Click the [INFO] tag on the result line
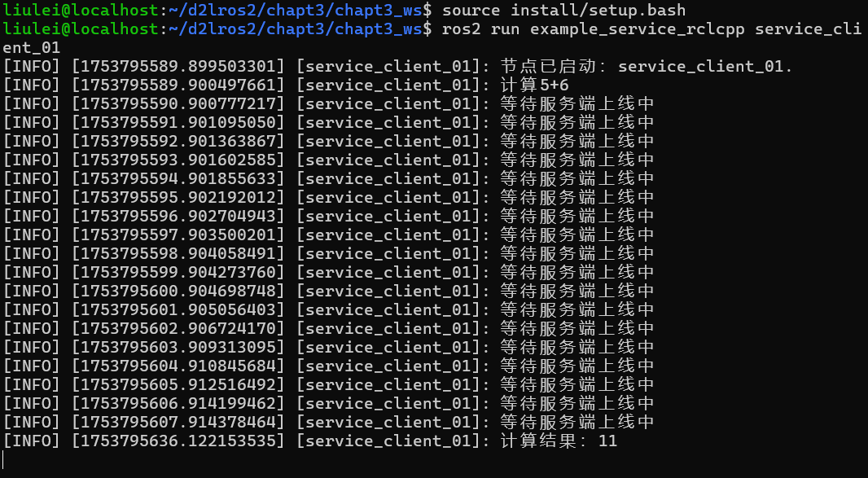 [32, 441]
